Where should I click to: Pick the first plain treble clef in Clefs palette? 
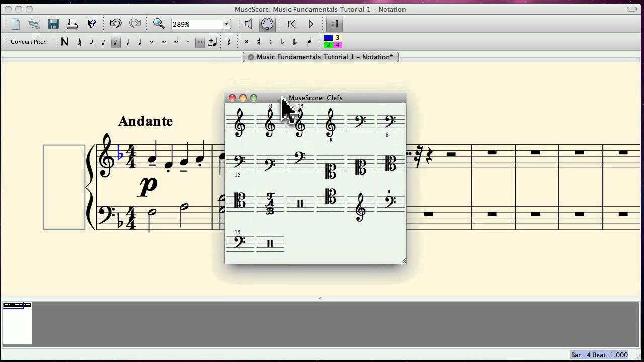point(240,123)
